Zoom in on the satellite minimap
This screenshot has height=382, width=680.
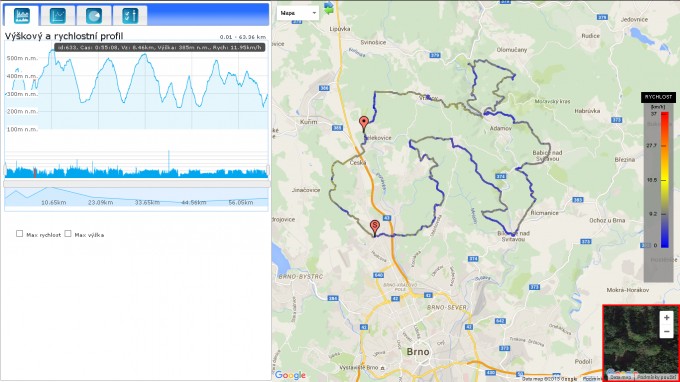pyautogui.click(x=667, y=318)
